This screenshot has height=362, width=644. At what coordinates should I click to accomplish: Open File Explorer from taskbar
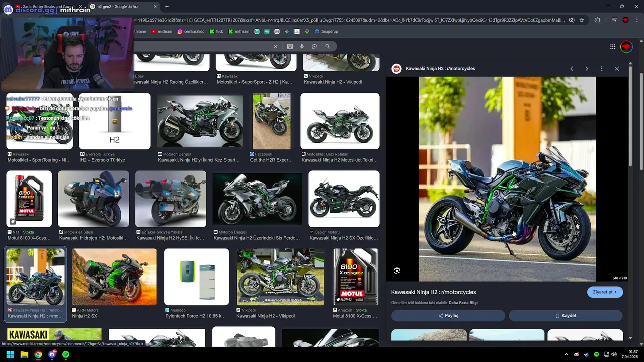click(x=24, y=354)
